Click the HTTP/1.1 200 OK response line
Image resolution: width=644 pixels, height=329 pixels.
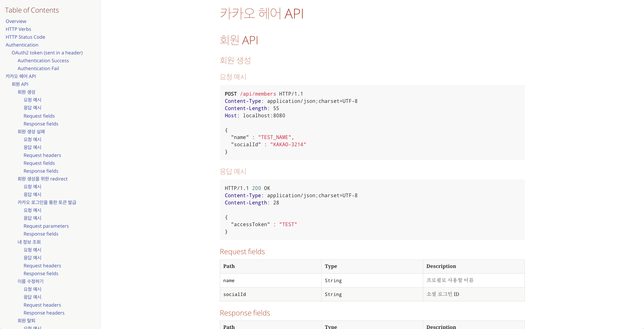click(247, 188)
